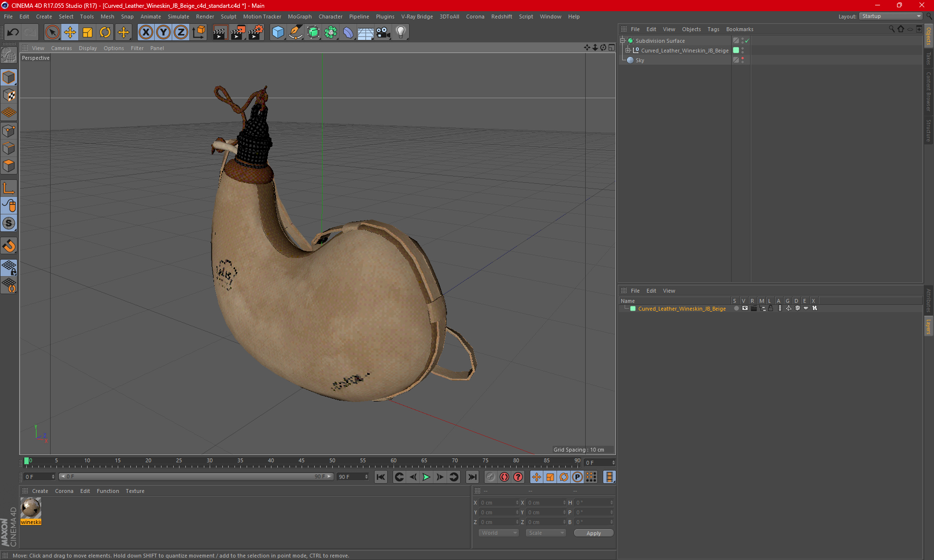
Task: Select the Sky object
Action: click(x=640, y=60)
